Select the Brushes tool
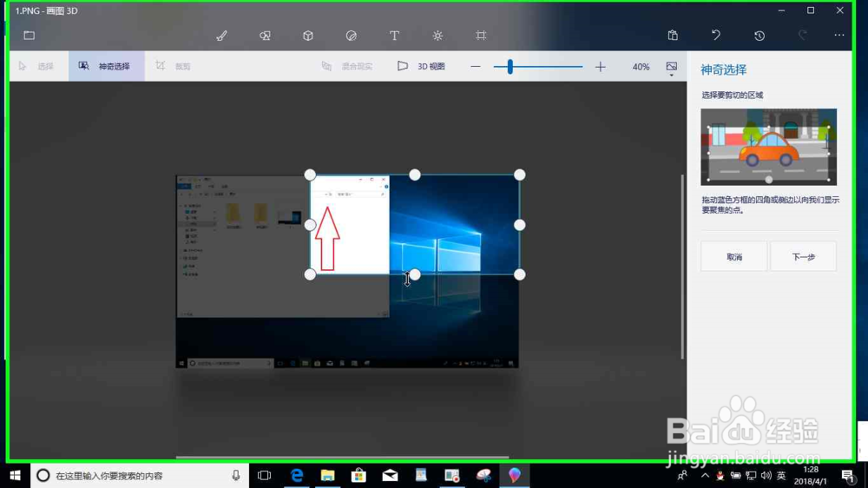Viewport: 868px width, 488px height. pos(221,36)
